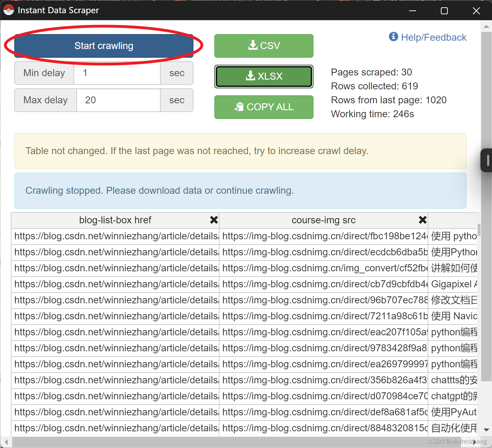Click the Min delay label
Viewport: 492px width, 448px height.
(44, 73)
